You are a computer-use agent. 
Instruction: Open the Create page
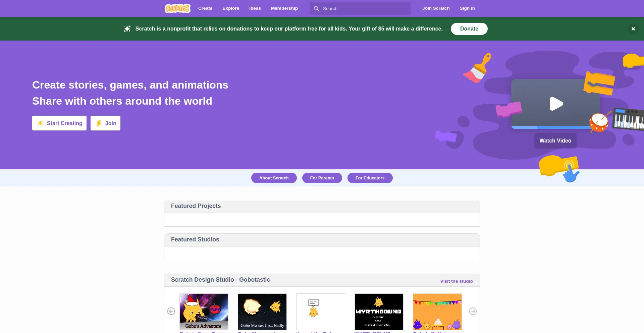click(x=205, y=8)
